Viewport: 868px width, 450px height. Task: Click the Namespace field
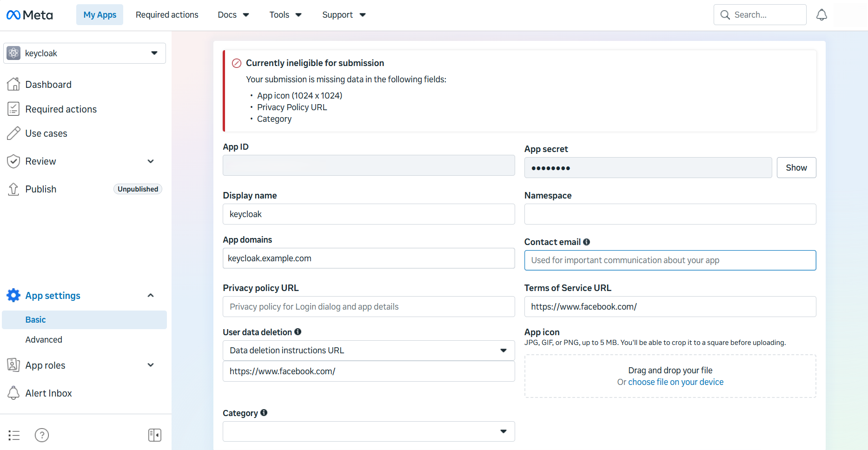pyautogui.click(x=670, y=214)
